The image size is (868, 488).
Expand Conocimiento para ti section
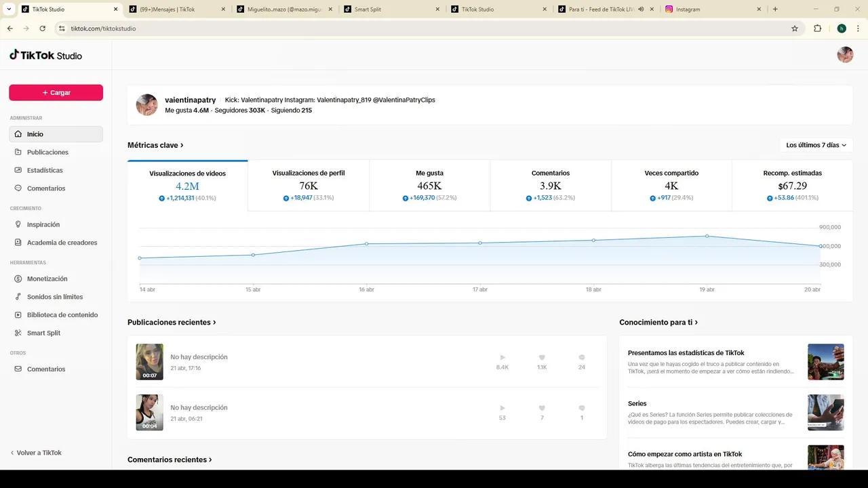click(x=658, y=322)
